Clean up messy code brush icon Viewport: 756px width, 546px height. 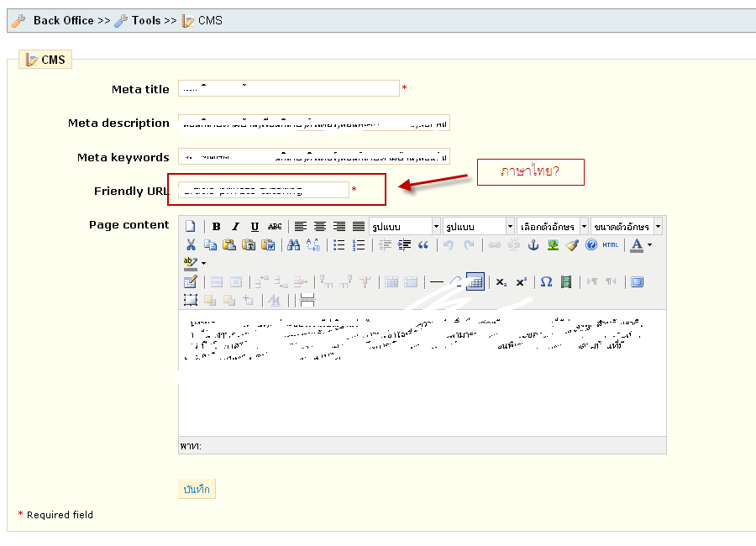(572, 245)
